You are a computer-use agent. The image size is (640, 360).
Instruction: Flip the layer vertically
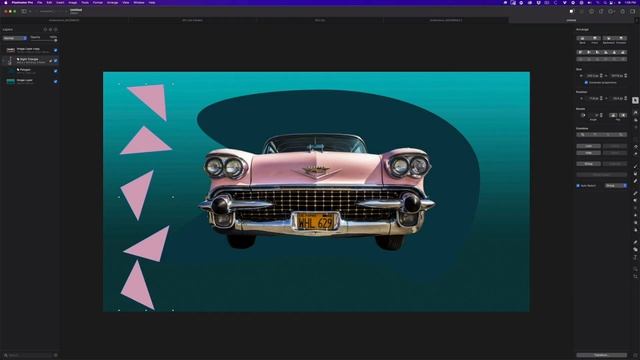[623, 115]
